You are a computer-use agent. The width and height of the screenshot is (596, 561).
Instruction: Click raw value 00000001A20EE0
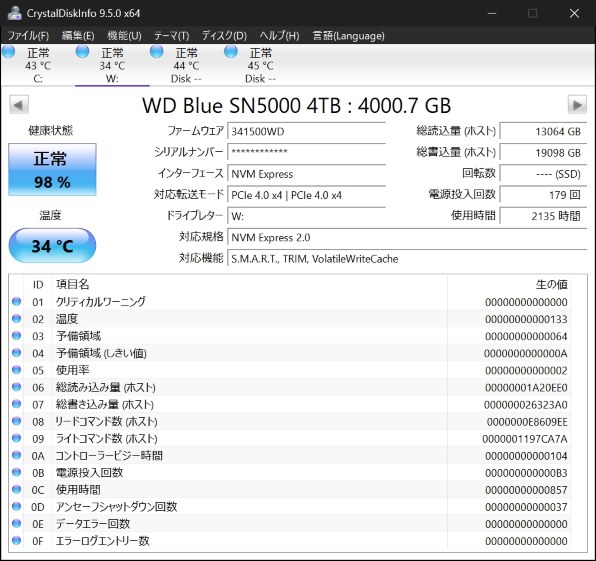click(x=526, y=388)
